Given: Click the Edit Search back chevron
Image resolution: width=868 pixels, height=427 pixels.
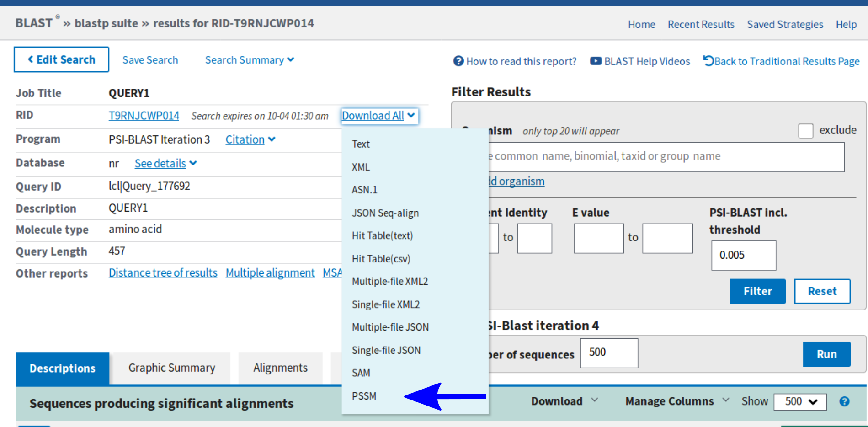Looking at the screenshot, I should (x=31, y=59).
